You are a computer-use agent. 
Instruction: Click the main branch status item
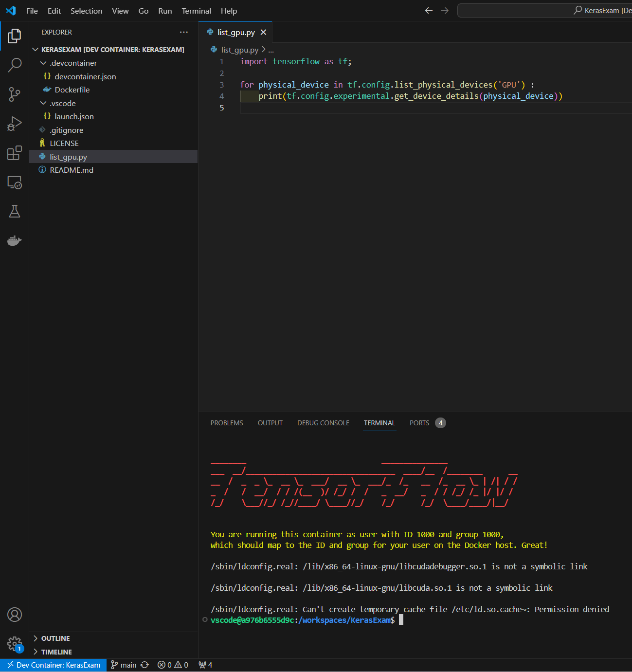[x=124, y=665]
